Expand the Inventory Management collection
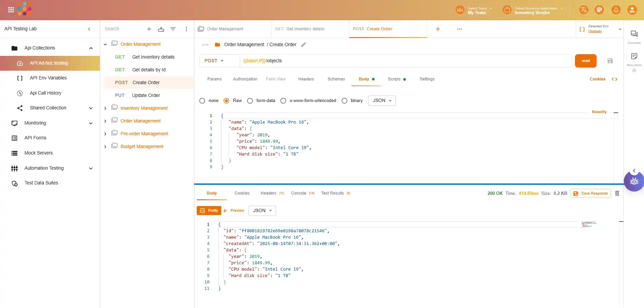This screenshot has height=308, width=644. pyautogui.click(x=105, y=108)
